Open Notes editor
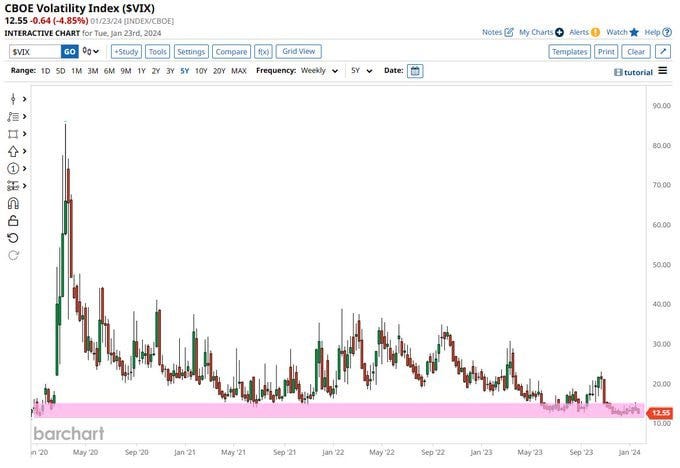 tap(509, 32)
